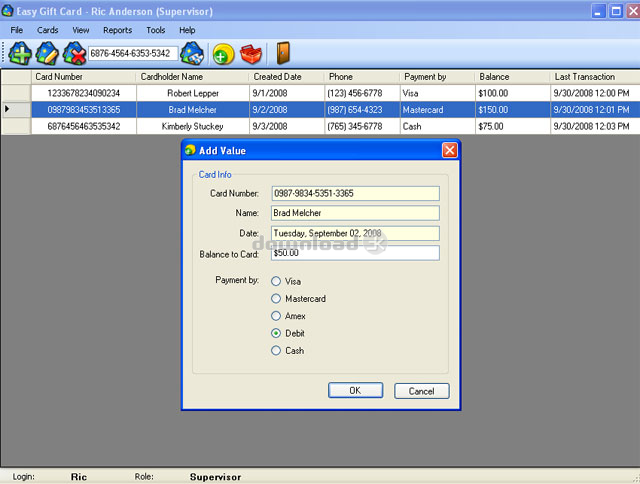640x484 pixels.
Task: Click the add new card icon
Action: click(19, 53)
